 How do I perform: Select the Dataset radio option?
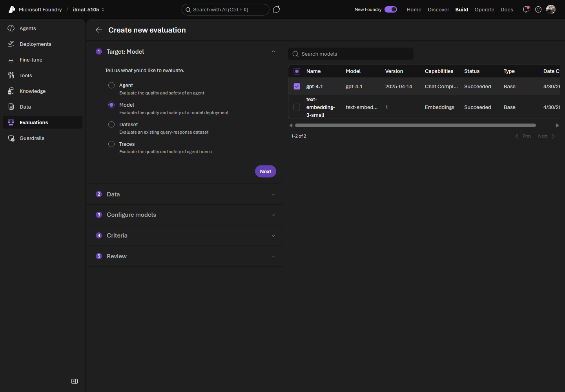pyautogui.click(x=111, y=124)
